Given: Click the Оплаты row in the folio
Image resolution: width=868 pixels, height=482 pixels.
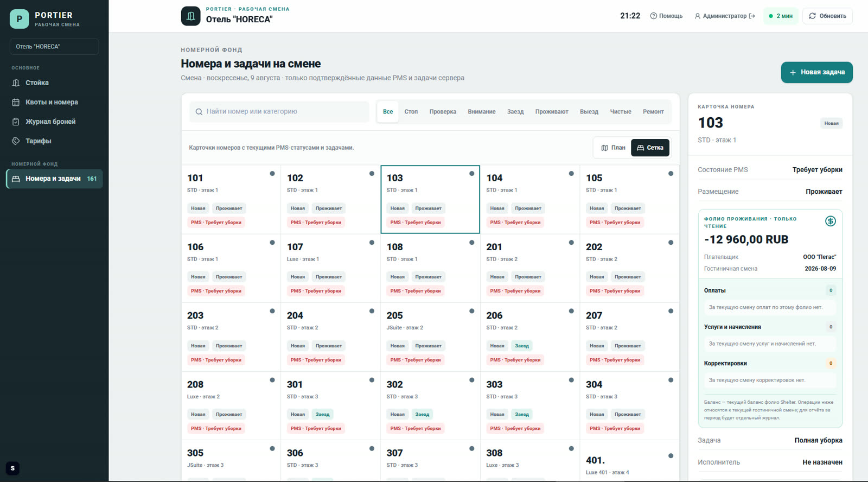Looking at the screenshot, I should pyautogui.click(x=770, y=290).
